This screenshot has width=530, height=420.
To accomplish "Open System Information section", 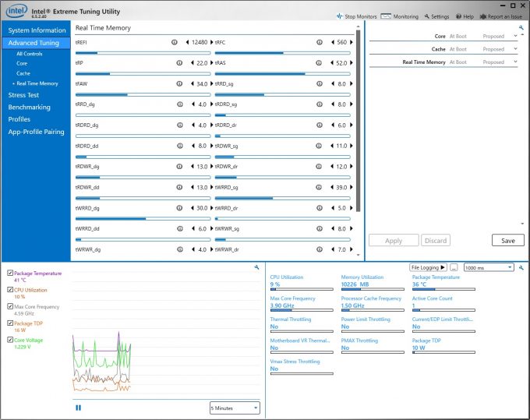I will click(37, 30).
